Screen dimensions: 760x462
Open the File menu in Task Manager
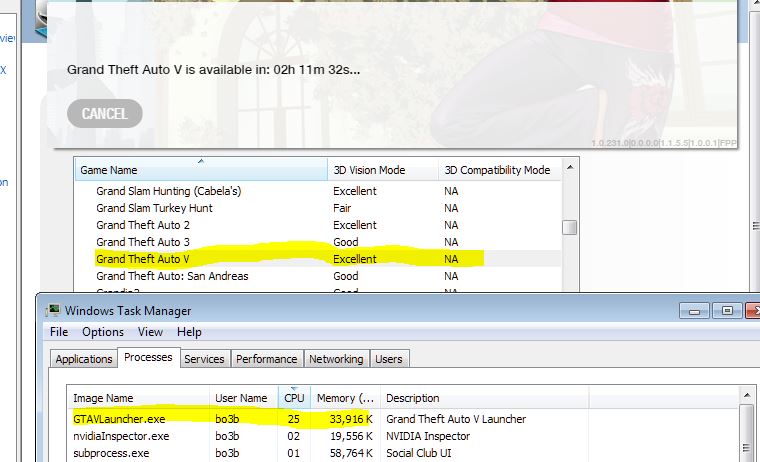pos(59,332)
